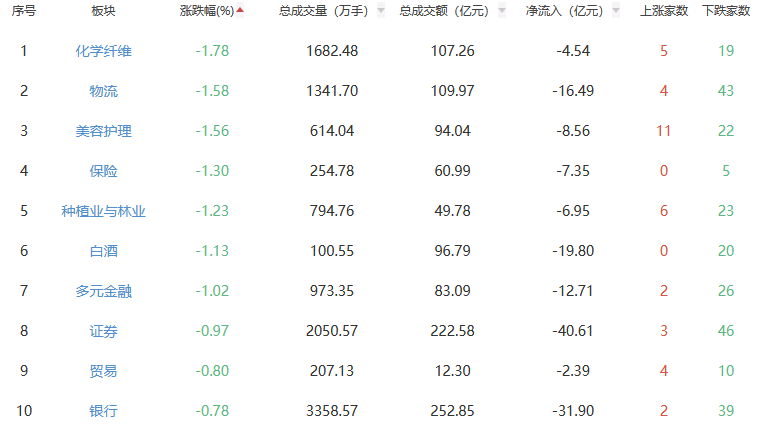
Task: Click the red sort arrow beside 涨跌幅(%)
Action: pos(240,11)
